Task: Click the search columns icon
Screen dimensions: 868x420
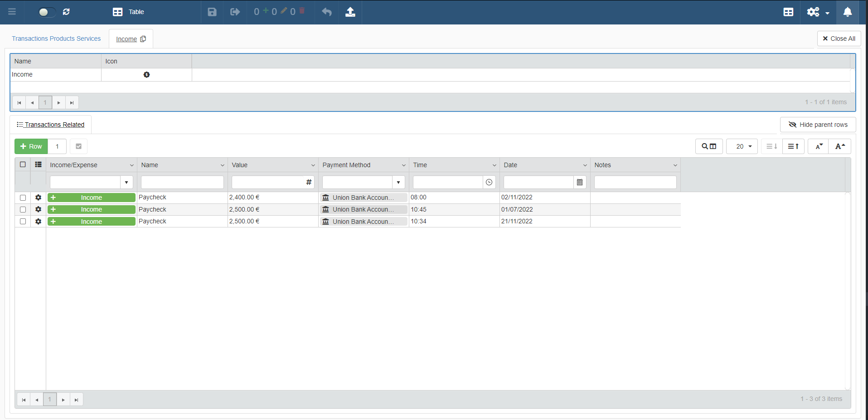Action: point(709,146)
